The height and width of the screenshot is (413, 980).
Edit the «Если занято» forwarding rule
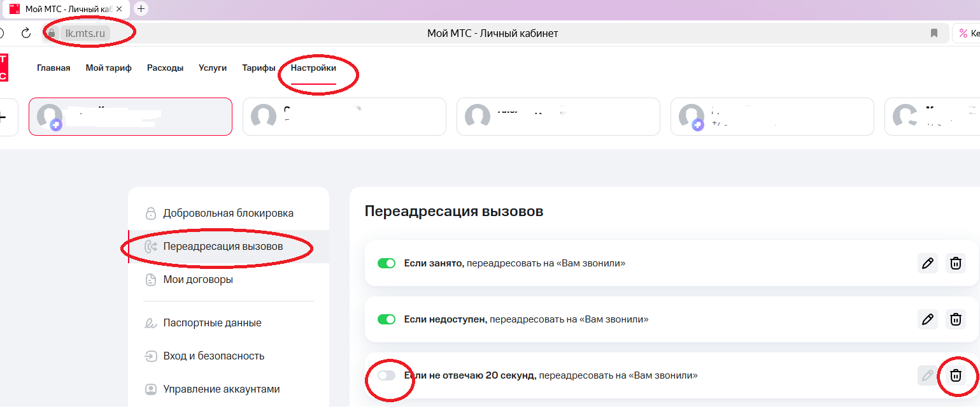[x=928, y=263]
